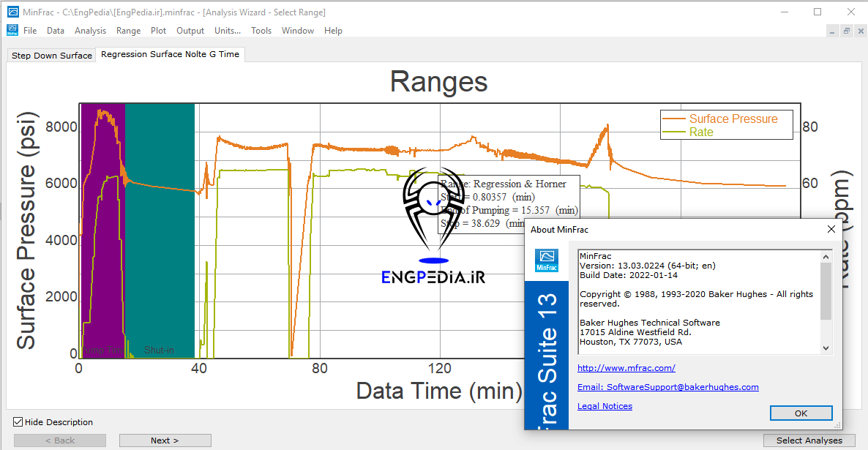Open the Analysis menu
The width and height of the screenshot is (868, 450).
coord(90,31)
